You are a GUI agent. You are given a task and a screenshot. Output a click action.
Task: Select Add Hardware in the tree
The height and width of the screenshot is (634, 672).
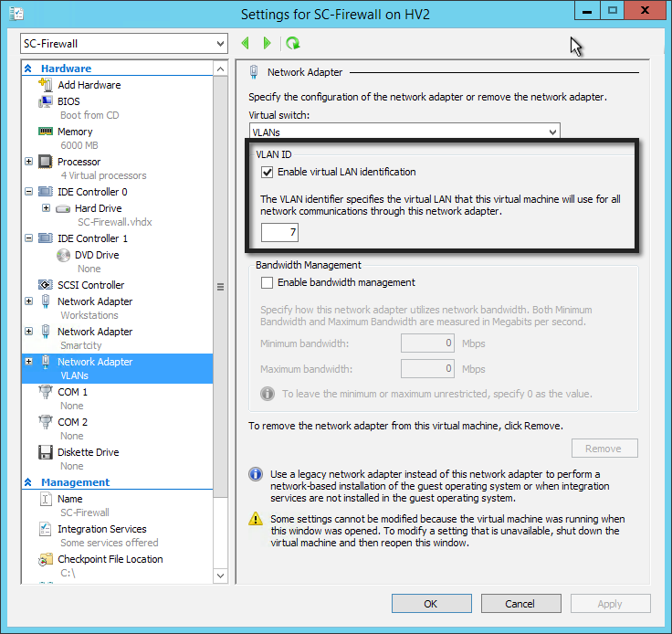89,85
